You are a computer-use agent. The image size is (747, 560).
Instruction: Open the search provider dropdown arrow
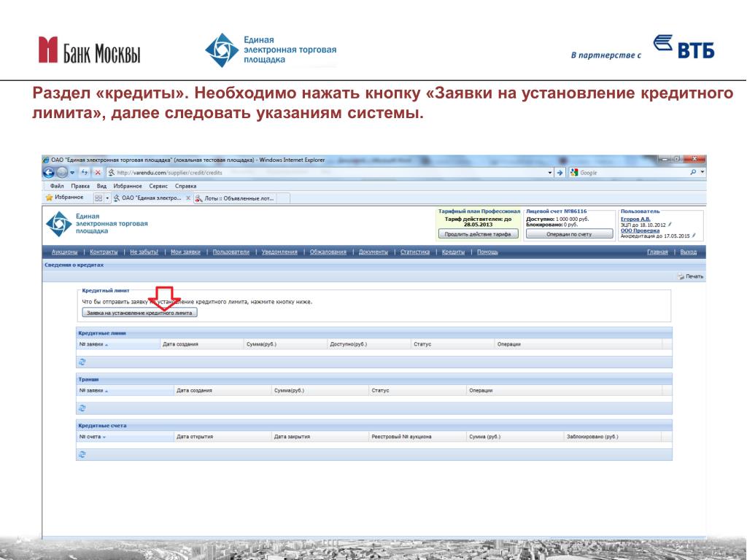703,172
